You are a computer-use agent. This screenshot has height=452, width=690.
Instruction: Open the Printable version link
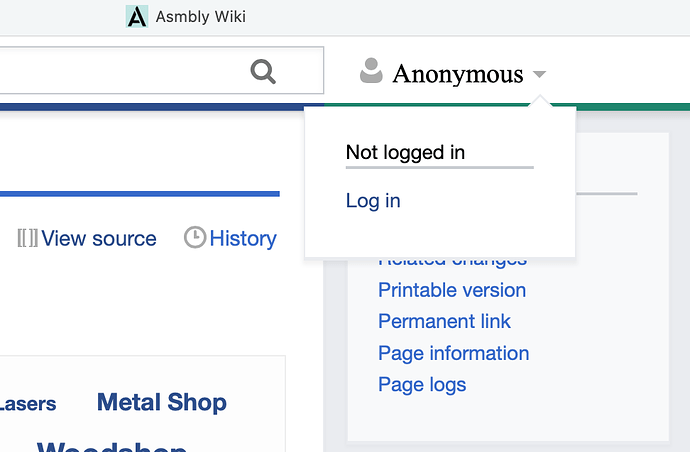coord(452,290)
